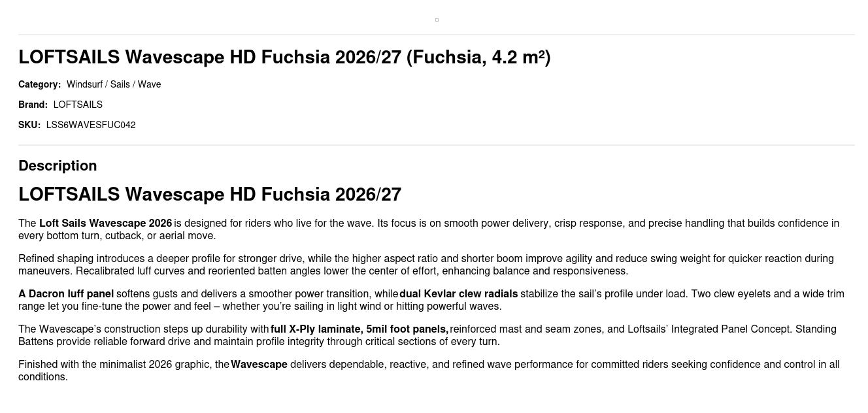
Task: Click the small image placeholder at top
Action: pos(437,20)
